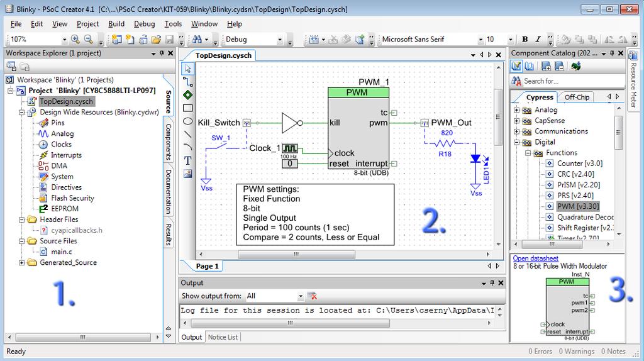Open the Debug configuration dropdown
Image resolution: width=644 pixels, height=361 pixels.
click(280, 40)
